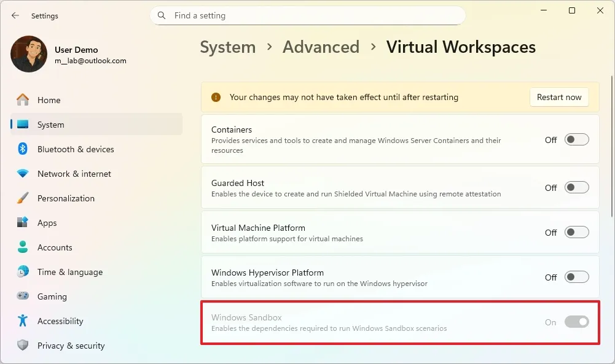
Task: Click the Accounts person icon
Action: 22,247
